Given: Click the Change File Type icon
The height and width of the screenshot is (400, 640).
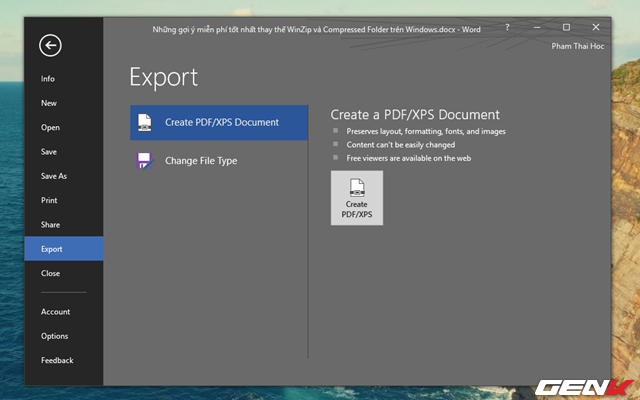Looking at the screenshot, I should [146, 160].
